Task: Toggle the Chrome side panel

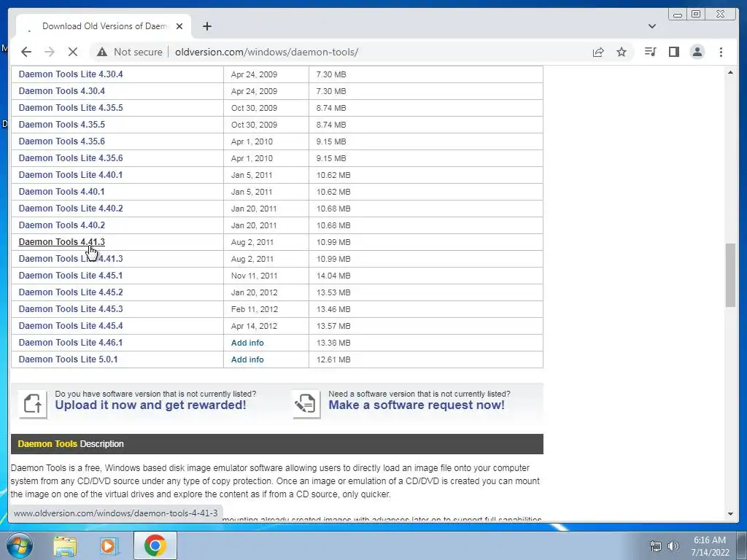Action: [x=673, y=52]
